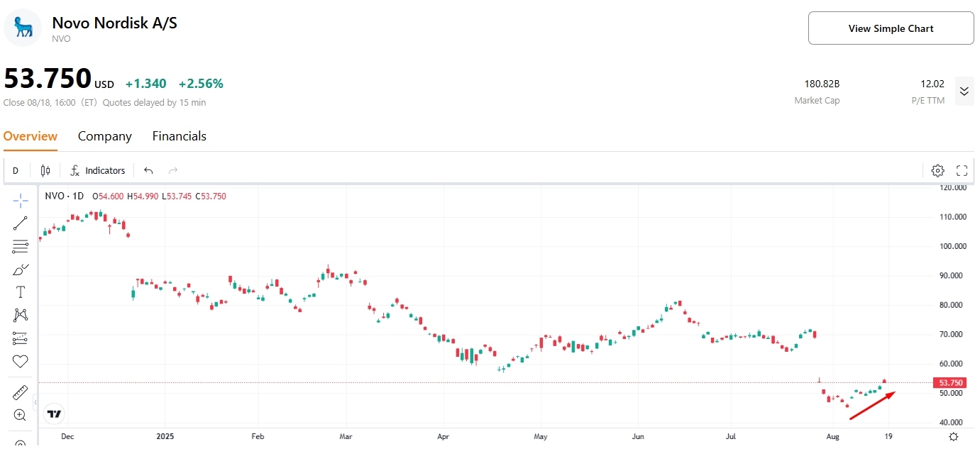Open time axis settings gear

(x=954, y=437)
